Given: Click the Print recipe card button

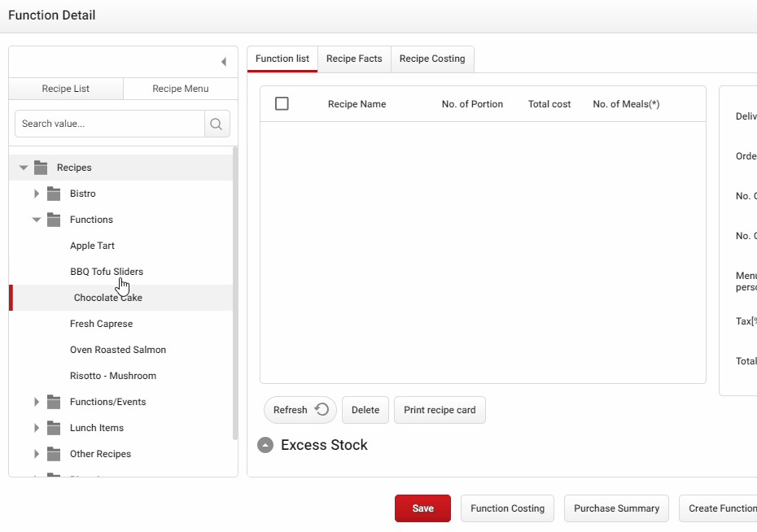Looking at the screenshot, I should click(440, 410).
